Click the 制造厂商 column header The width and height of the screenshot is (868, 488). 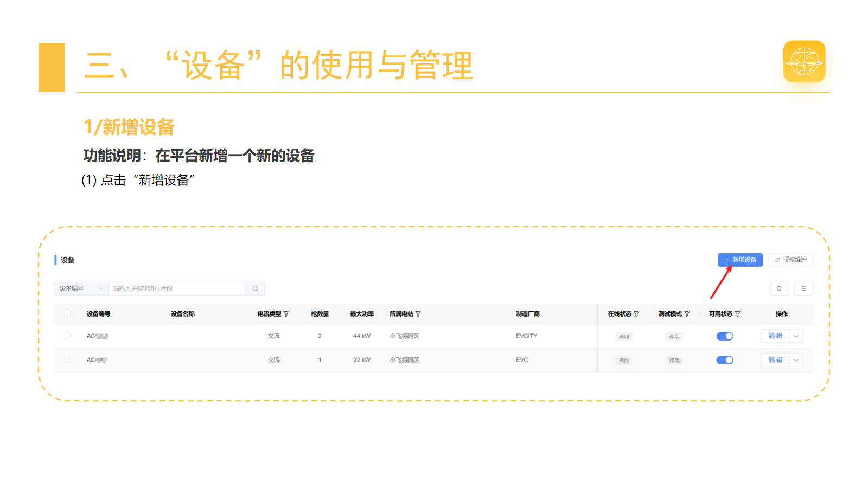[527, 314]
